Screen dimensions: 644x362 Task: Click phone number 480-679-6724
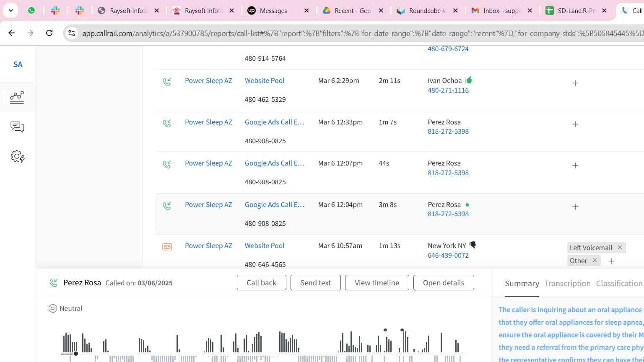click(x=448, y=49)
